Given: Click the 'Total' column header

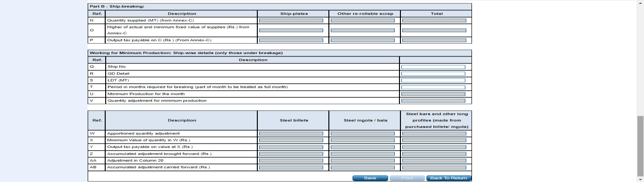Looking at the screenshot, I should [436, 14].
